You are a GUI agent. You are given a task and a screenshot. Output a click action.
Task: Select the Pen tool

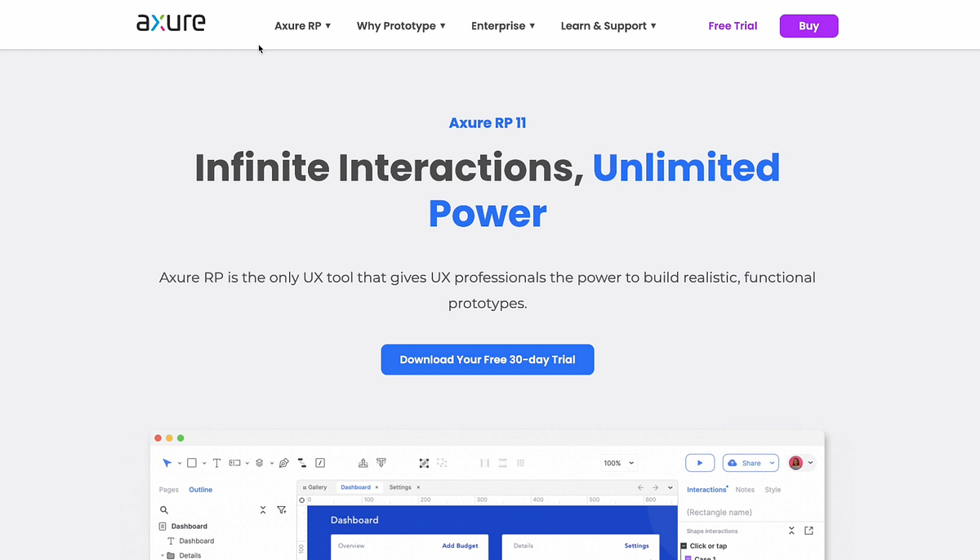pyautogui.click(x=284, y=463)
